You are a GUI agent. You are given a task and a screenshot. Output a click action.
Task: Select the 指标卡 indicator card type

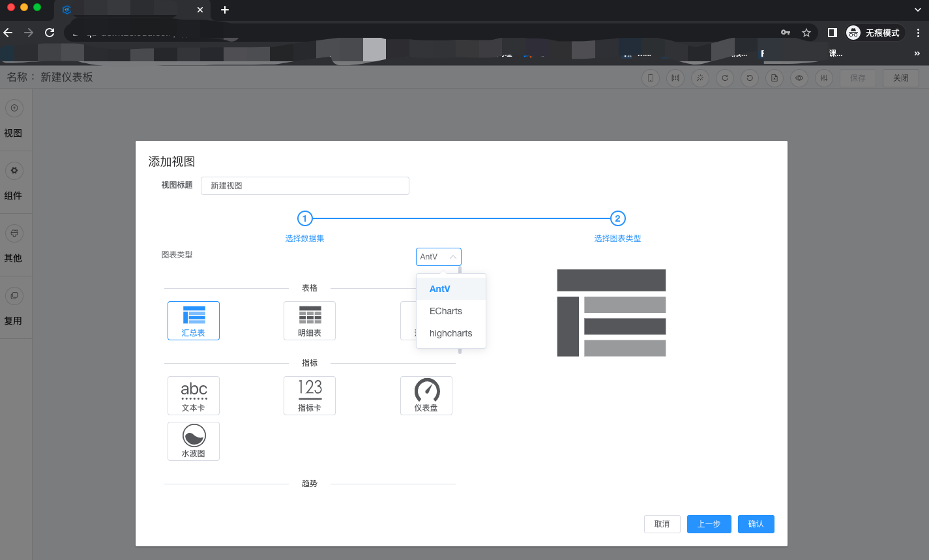click(310, 396)
